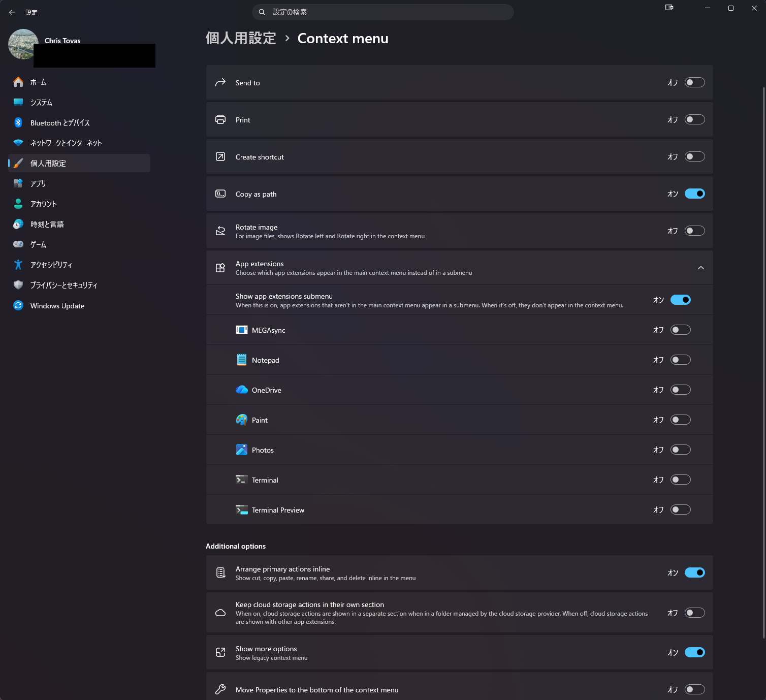
Task: Turn on the Photos toggle
Action: point(681,450)
